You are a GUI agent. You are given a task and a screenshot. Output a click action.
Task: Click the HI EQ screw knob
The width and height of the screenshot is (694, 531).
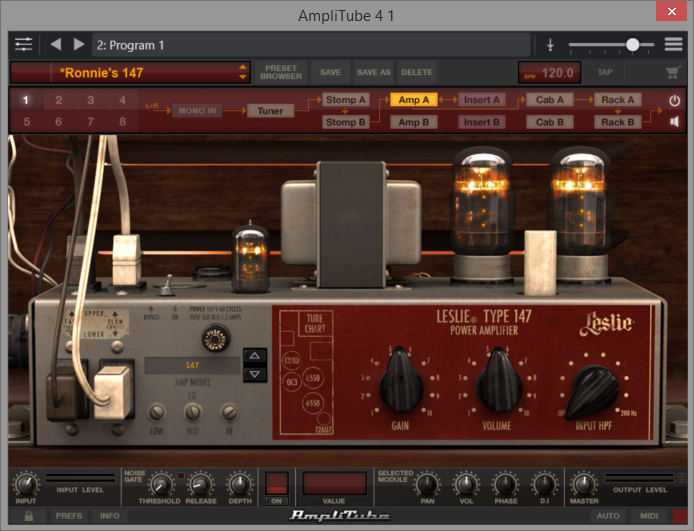229,412
